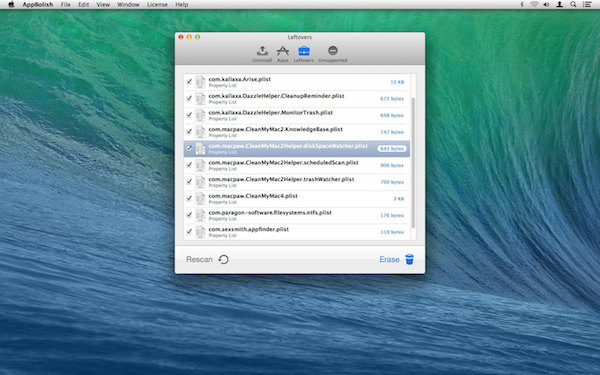Image resolution: width=600 pixels, height=375 pixels.
Task: Click the user account silhouette icon
Action: [x=559, y=5]
